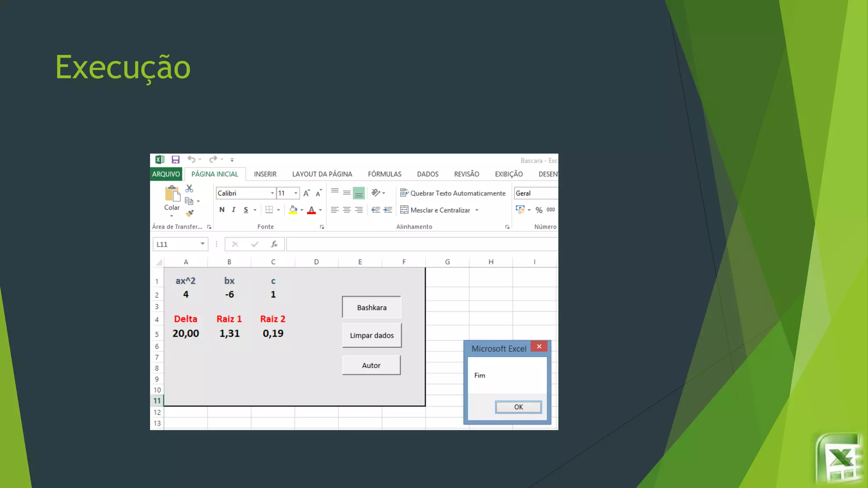
Task: Toggle bold (N) formatting
Action: tap(222, 210)
